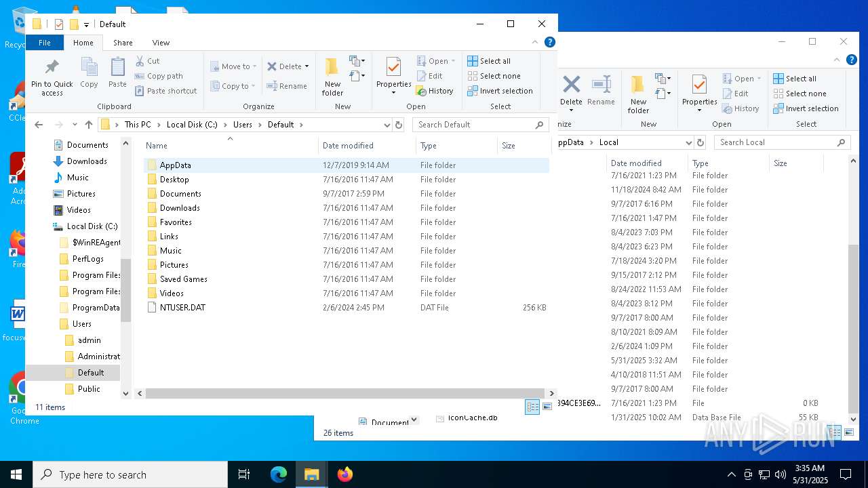Expand Properties dropdown arrow in Default window
Screen dimensions: 868x488
tap(393, 93)
